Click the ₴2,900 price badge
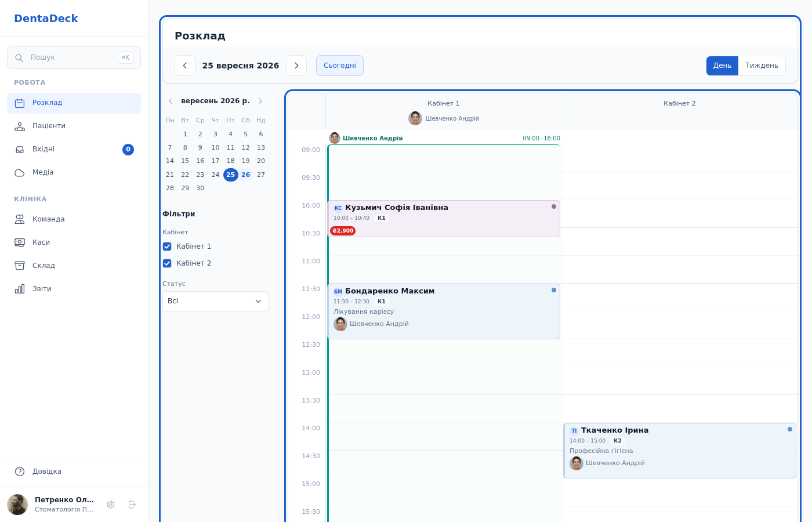The height and width of the screenshot is (522, 812). pyautogui.click(x=343, y=231)
